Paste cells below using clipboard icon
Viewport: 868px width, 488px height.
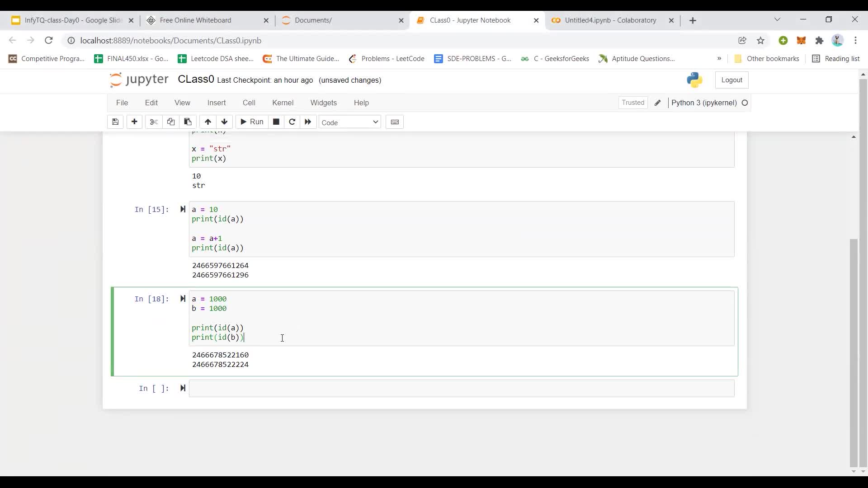[188, 122]
